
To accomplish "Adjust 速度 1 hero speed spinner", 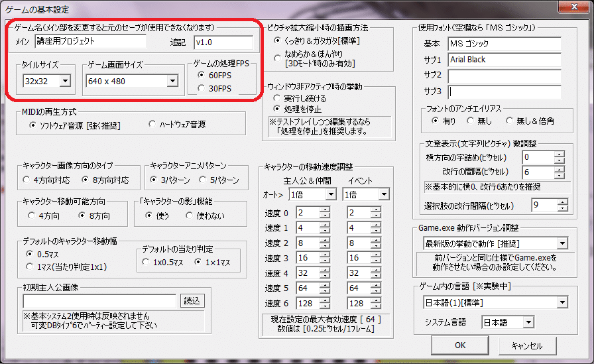I will tap(325, 227).
